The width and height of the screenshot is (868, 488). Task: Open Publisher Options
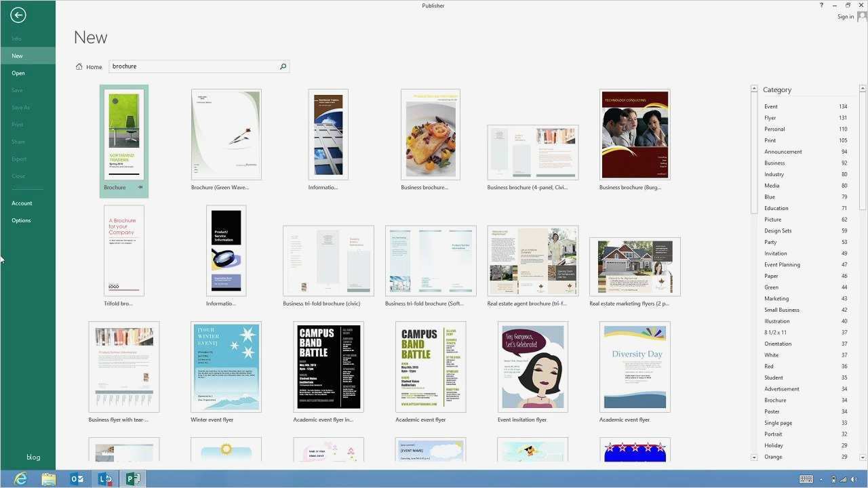tap(21, 220)
